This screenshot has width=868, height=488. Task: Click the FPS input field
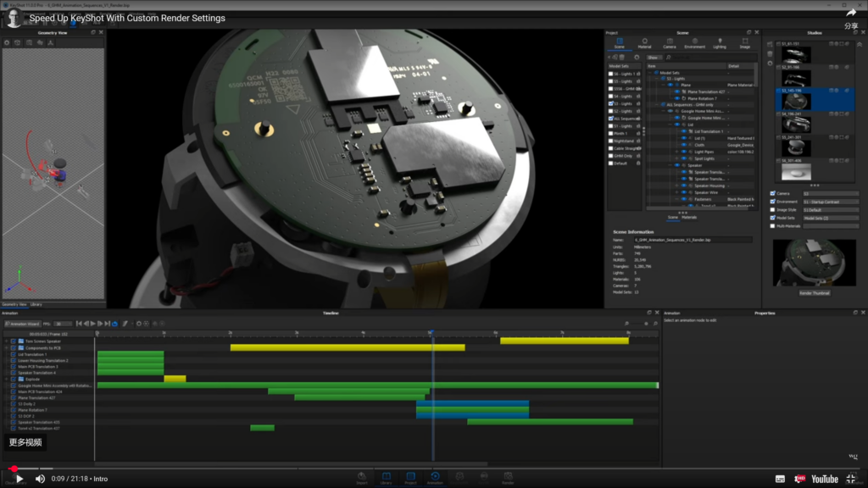click(63, 324)
